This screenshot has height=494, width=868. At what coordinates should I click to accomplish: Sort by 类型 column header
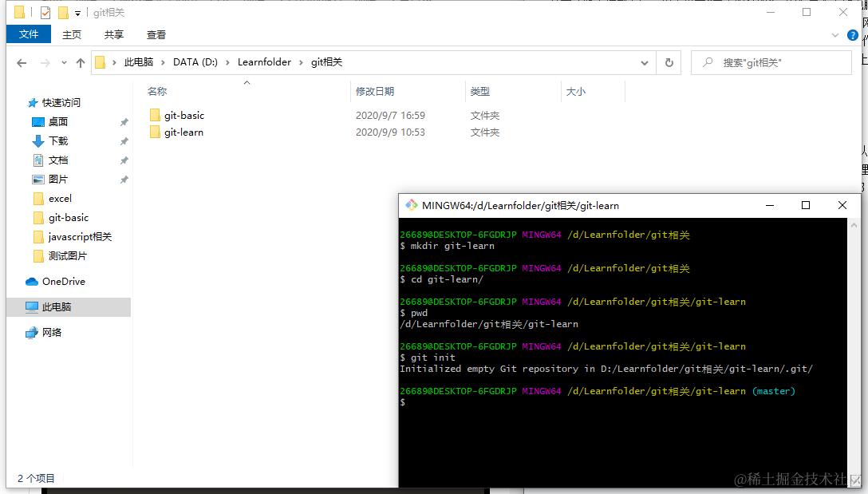pyautogui.click(x=480, y=92)
